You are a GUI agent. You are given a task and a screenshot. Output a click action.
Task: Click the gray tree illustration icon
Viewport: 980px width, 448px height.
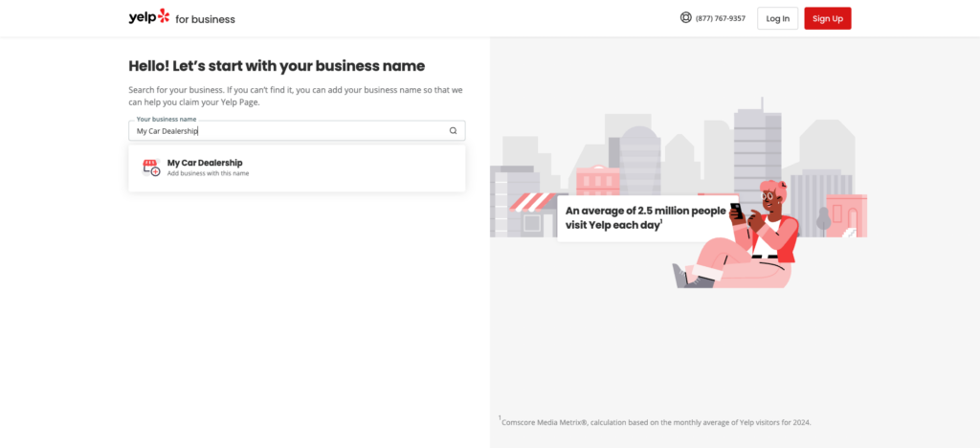click(x=823, y=222)
